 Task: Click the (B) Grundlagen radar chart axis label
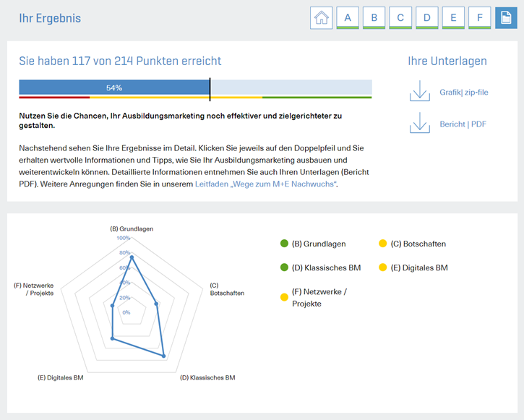(x=132, y=229)
